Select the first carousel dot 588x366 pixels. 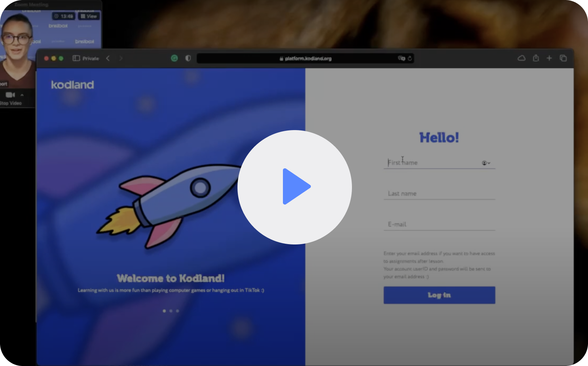coord(164,311)
